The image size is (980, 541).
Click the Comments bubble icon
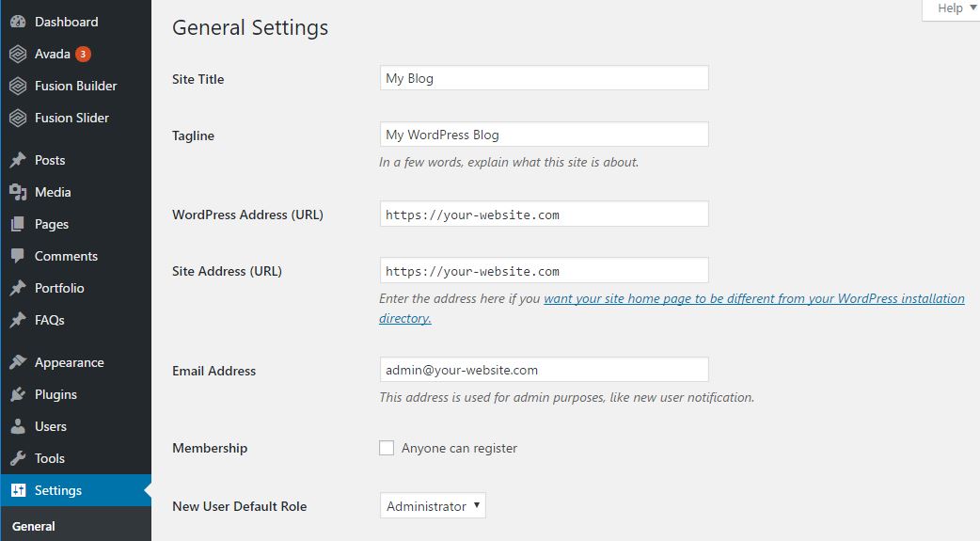point(18,256)
